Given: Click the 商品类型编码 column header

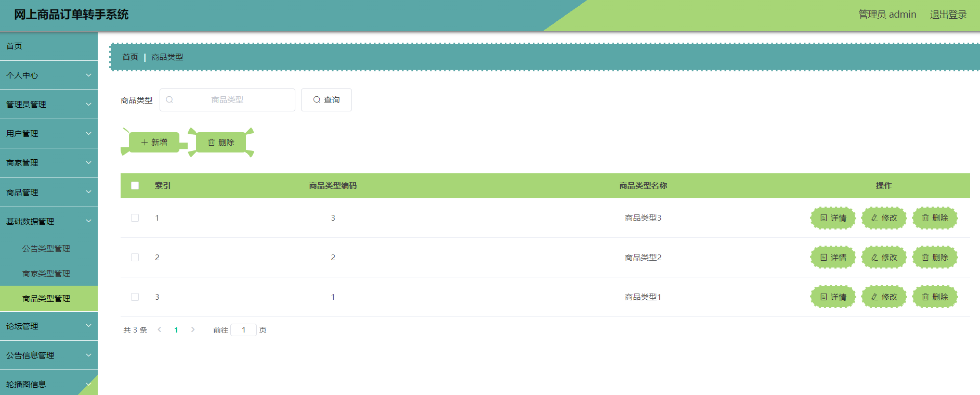Looking at the screenshot, I should click(x=333, y=186).
